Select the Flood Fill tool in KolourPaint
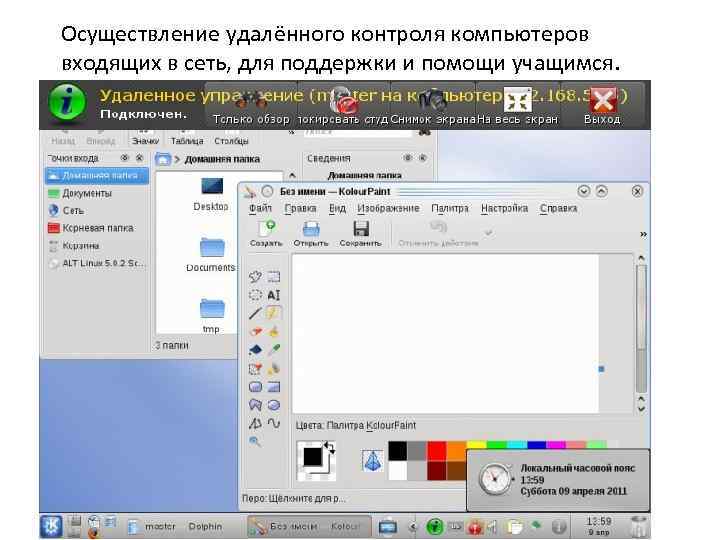Screen dimensions: 720x540 [255, 350]
